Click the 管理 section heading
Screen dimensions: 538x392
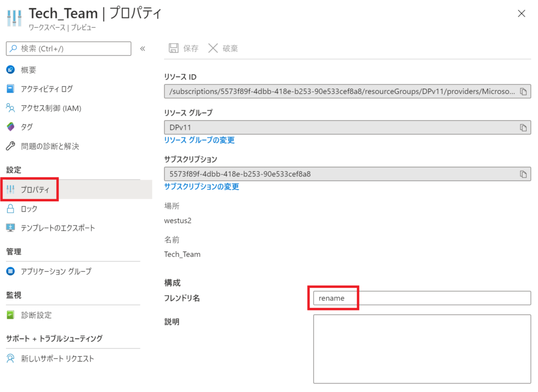point(14,252)
